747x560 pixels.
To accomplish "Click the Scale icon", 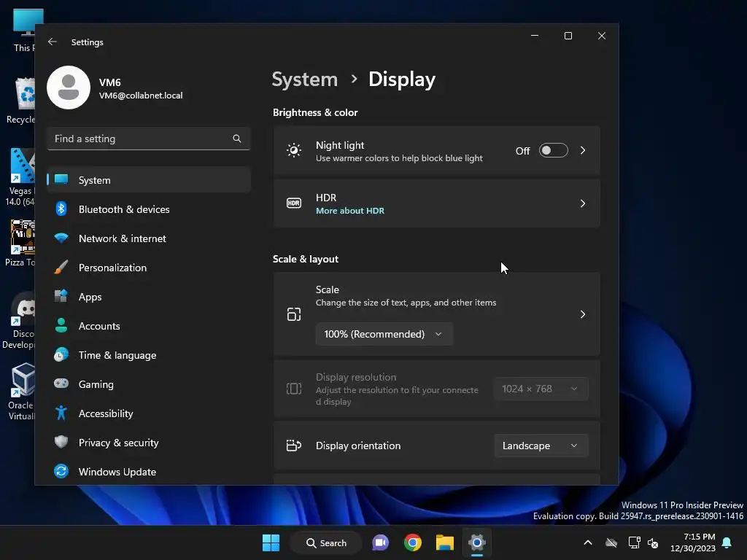I will tap(294, 314).
